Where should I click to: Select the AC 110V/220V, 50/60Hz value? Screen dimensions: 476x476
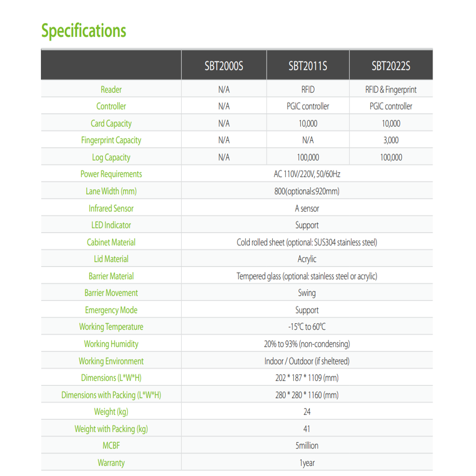(x=307, y=174)
